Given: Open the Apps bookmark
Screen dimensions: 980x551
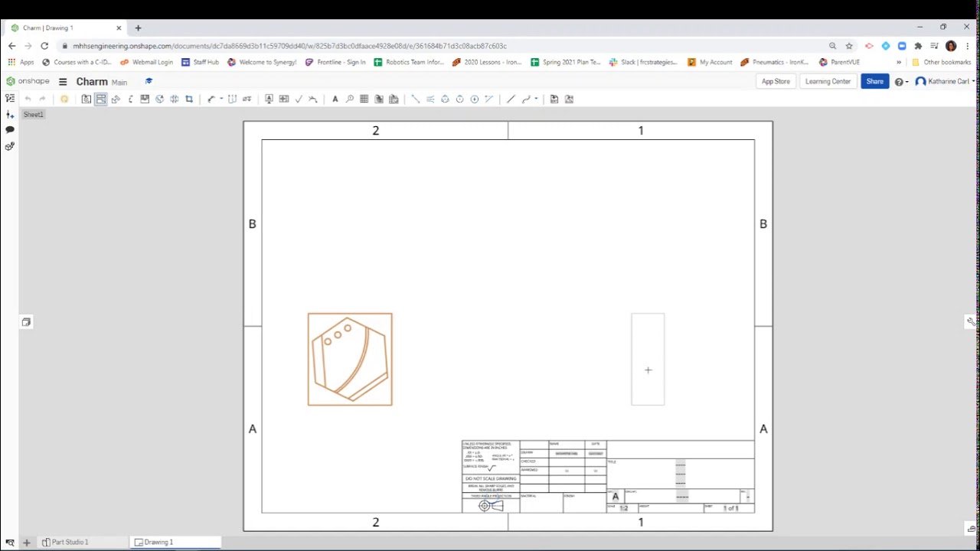Looking at the screenshot, I should pyautogui.click(x=21, y=62).
